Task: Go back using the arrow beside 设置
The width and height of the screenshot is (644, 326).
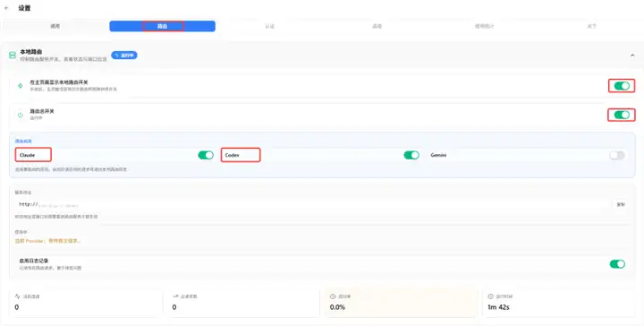Action: (x=6, y=8)
